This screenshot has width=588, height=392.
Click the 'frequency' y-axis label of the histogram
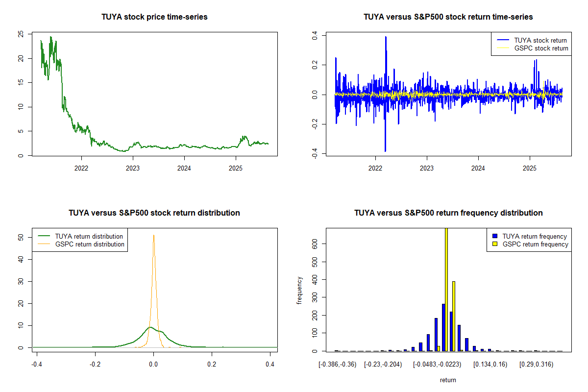tap(300, 290)
